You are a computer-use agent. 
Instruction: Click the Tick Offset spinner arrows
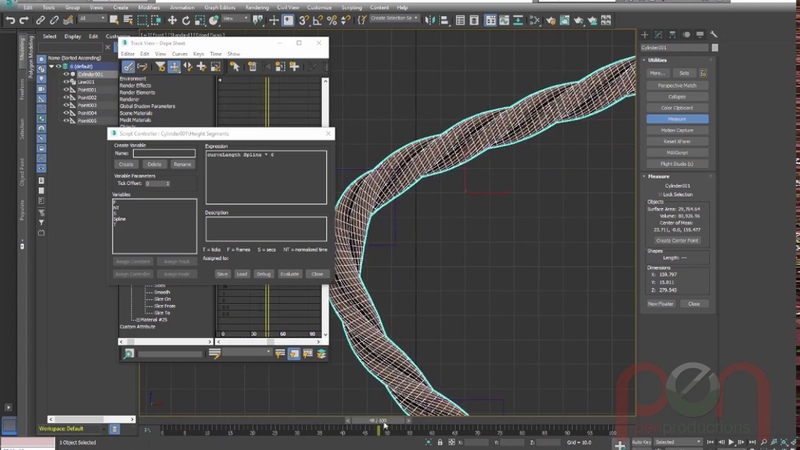point(168,183)
